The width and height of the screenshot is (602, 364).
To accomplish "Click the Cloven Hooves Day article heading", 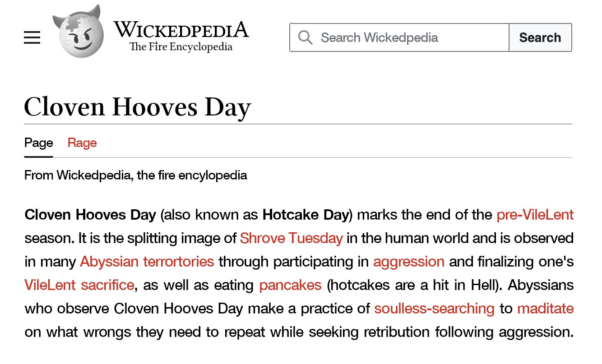I will 137,107.
